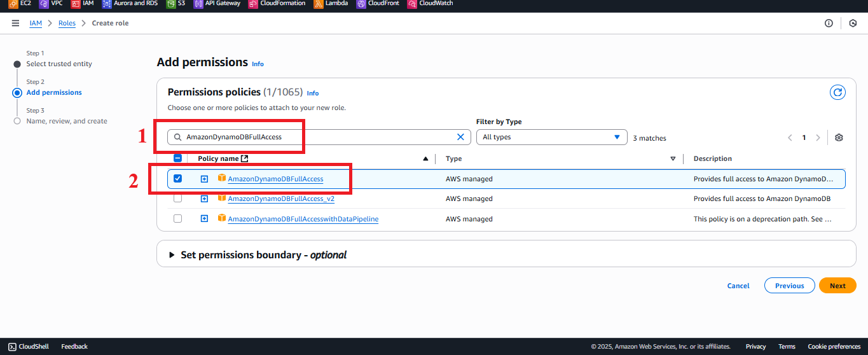Expand AmazonDynamoDBFullAccess_v2 policy details
Image resolution: width=868 pixels, height=355 pixels.
pos(204,198)
